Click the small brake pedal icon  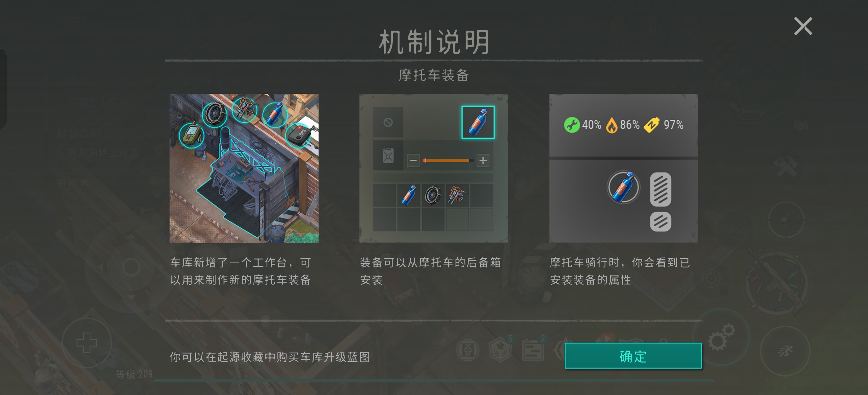[660, 222]
